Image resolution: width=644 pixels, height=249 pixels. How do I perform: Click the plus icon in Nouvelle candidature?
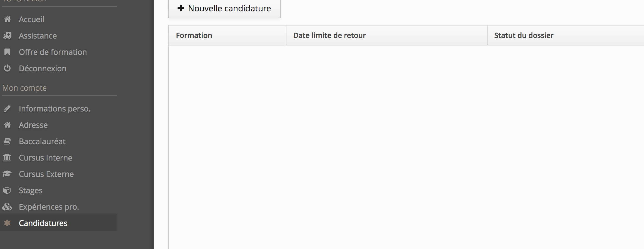click(181, 8)
